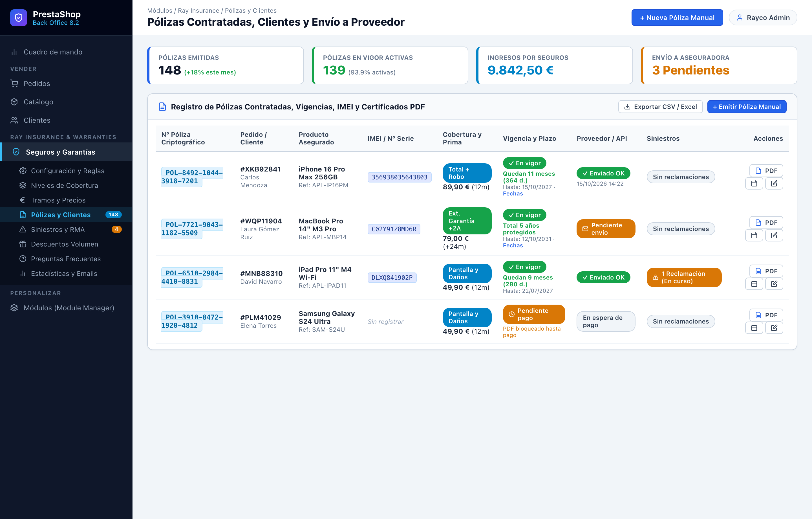Open Cuadro de mando in sidebar
812x519 pixels.
point(66,52)
